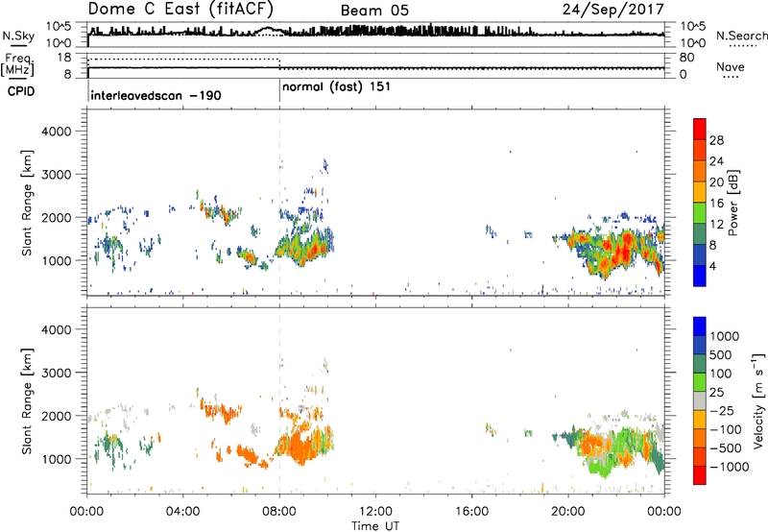Click 'normal (fast) 151' mode text
The width and height of the screenshot is (768, 532).
click(x=336, y=87)
